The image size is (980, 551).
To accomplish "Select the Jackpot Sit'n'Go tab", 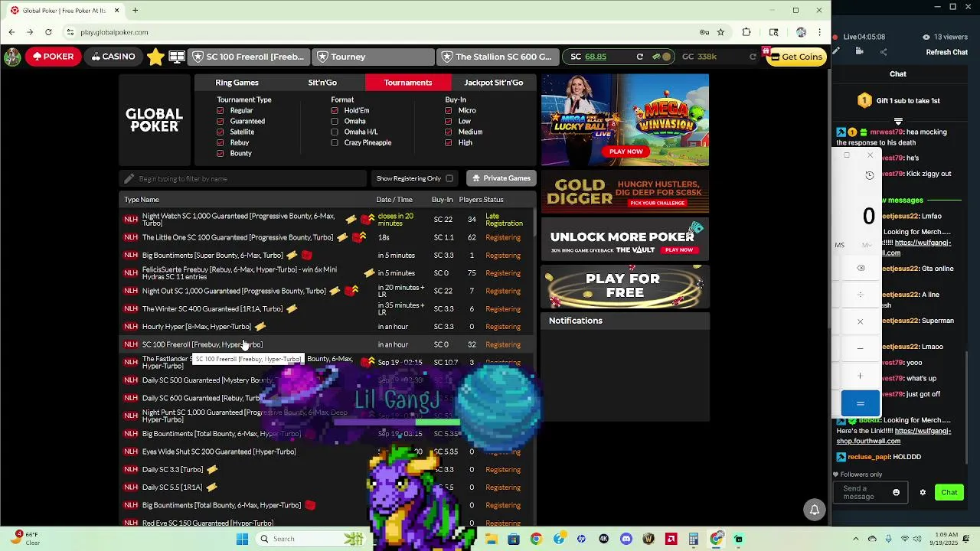I will [x=494, y=83].
